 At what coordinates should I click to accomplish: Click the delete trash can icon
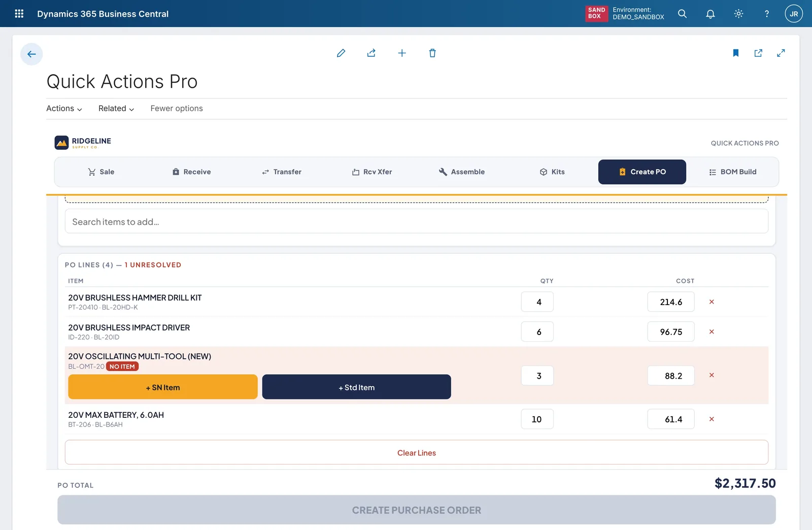[x=432, y=53]
